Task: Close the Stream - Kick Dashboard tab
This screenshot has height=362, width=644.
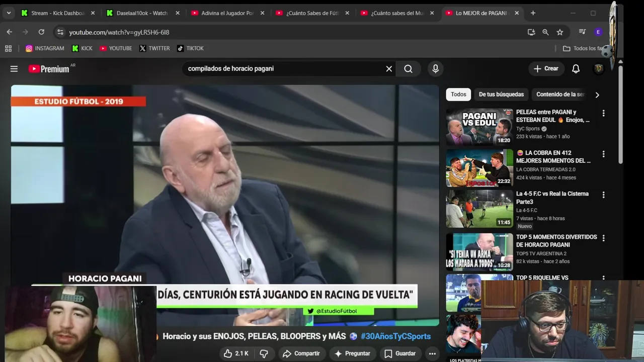Action: tap(93, 13)
